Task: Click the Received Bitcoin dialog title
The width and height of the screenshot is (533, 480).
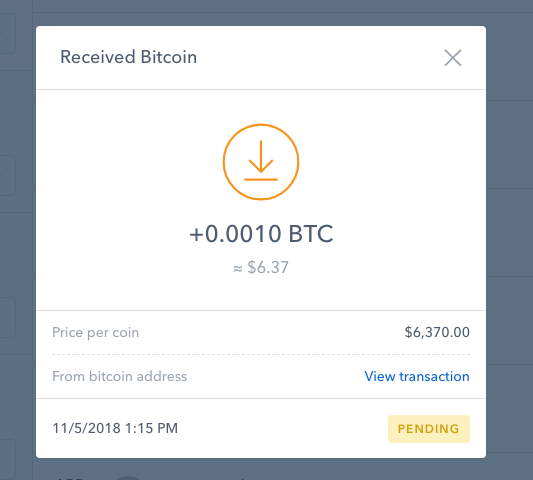Action: [128, 57]
